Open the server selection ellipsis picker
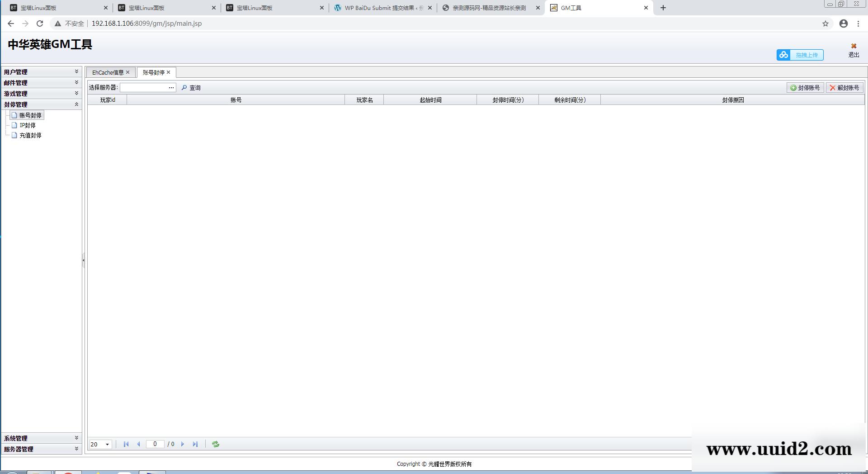The image size is (868, 474). tap(171, 88)
